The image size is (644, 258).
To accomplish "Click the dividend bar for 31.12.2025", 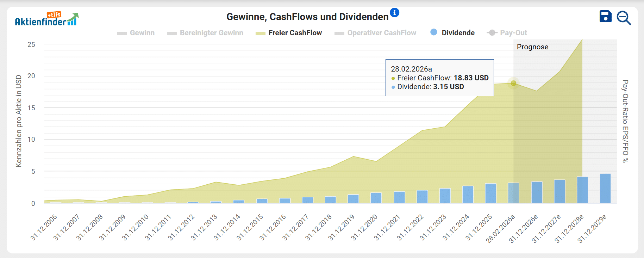I will pyautogui.click(x=490, y=193).
